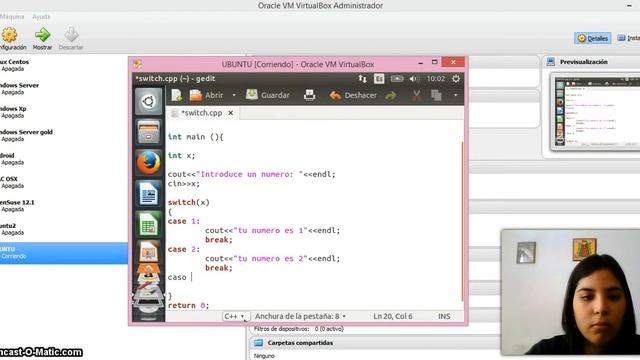Viewport: 640px width, 360px height.
Task: Close the switch.cpp tab with its x
Action: tap(231, 113)
